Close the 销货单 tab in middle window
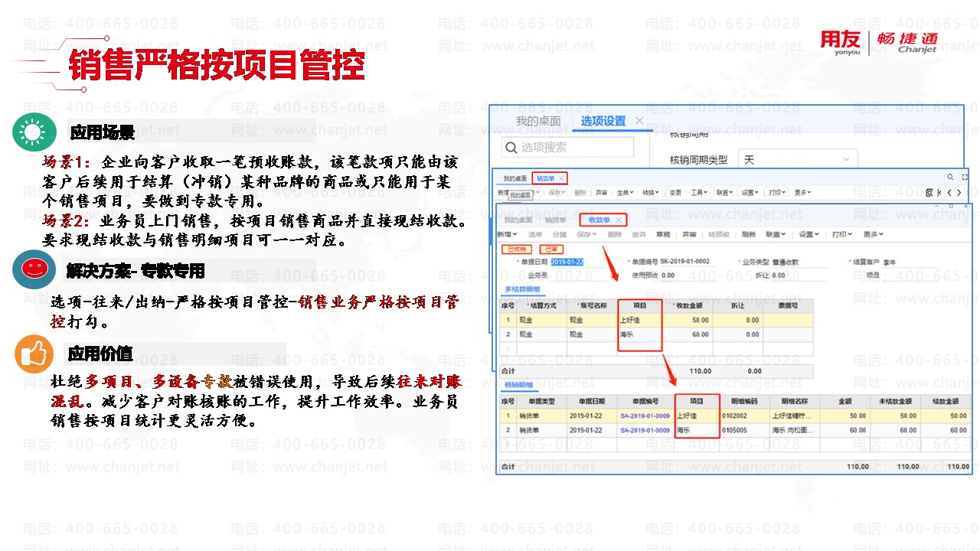The height and width of the screenshot is (551, 980). 561,178
